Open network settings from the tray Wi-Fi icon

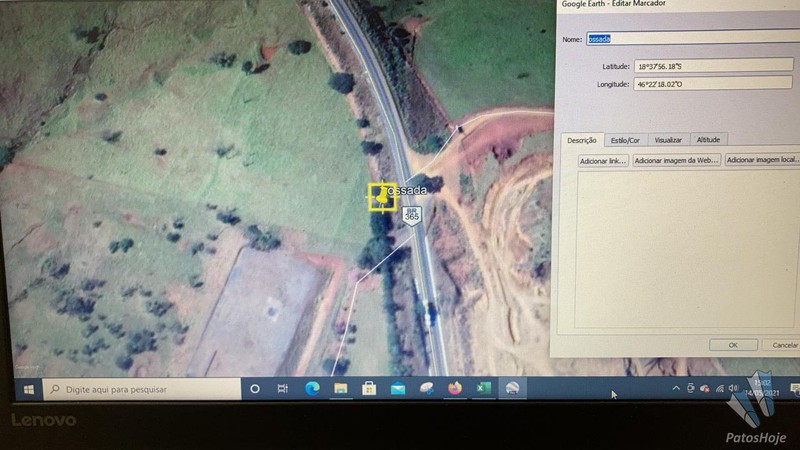[719, 389]
